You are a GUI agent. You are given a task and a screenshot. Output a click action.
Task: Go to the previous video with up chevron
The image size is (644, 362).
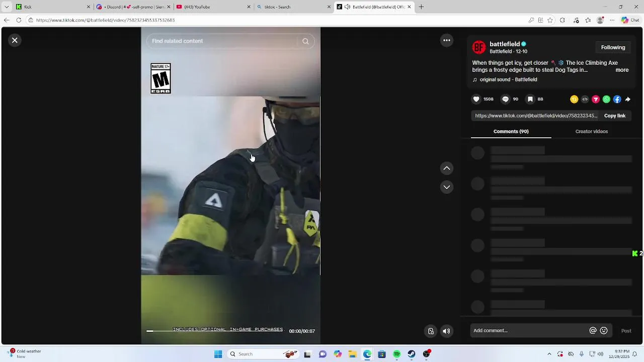click(447, 168)
